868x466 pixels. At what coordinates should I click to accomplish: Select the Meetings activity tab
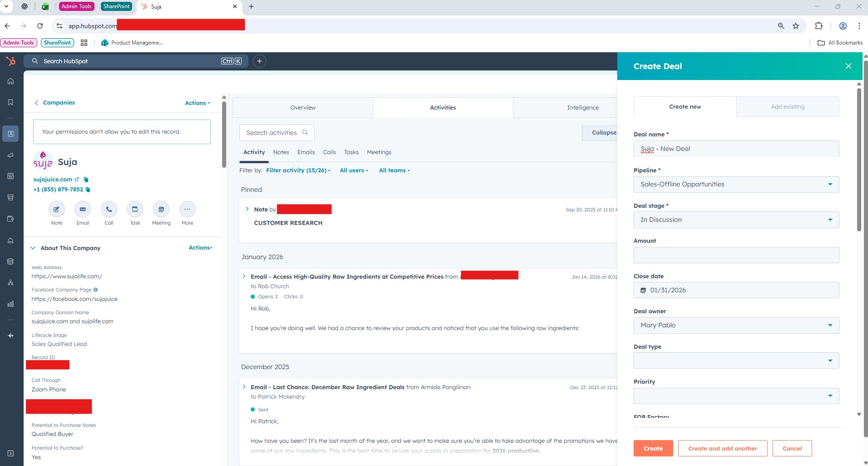pyautogui.click(x=379, y=152)
